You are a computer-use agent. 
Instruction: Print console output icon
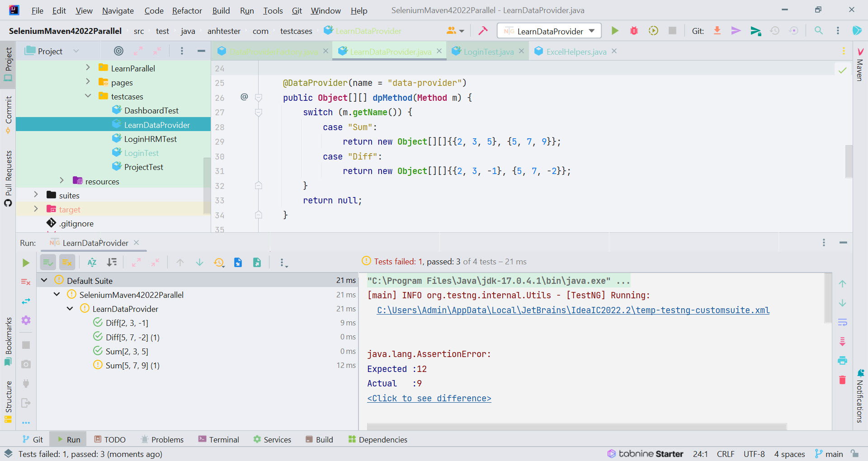click(x=842, y=361)
